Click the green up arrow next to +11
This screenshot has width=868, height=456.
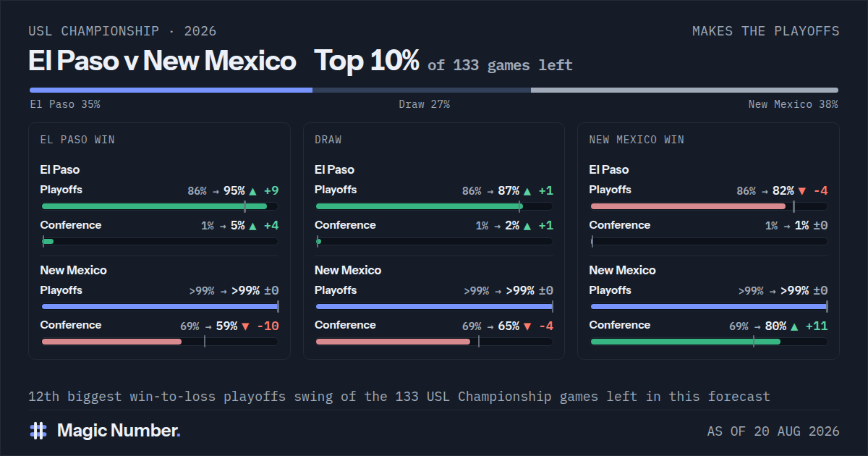point(795,326)
